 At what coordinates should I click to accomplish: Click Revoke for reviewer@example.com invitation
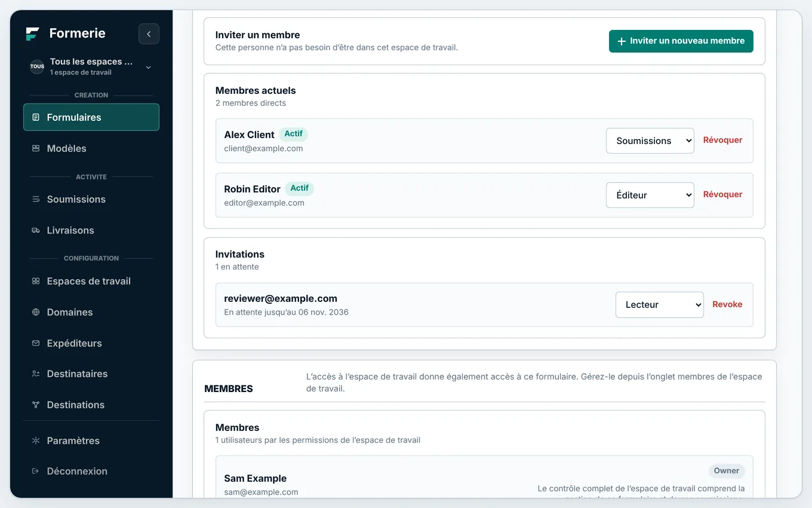[727, 304]
